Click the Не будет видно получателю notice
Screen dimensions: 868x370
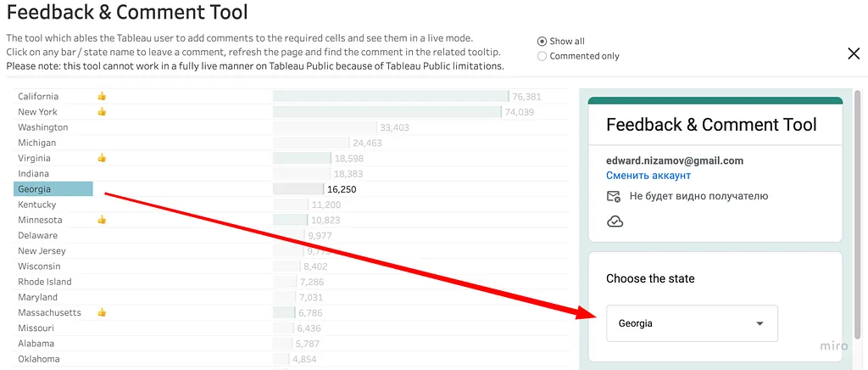click(698, 196)
